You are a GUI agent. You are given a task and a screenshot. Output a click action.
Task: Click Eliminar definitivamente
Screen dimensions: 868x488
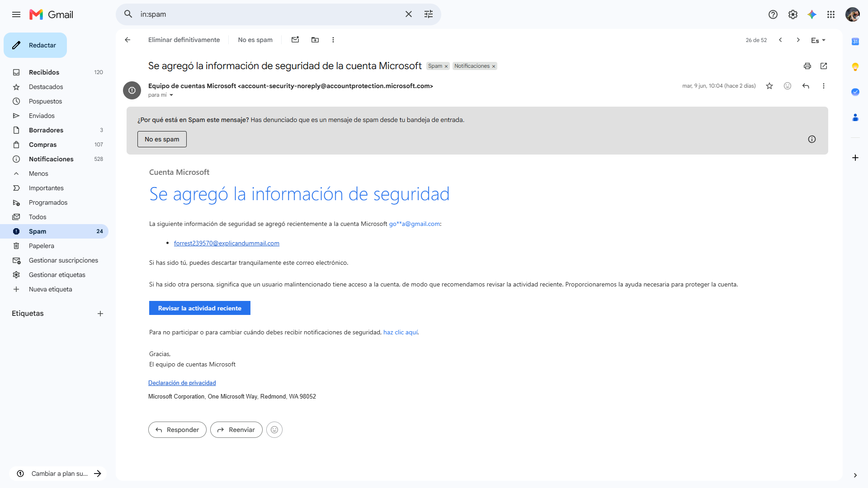[x=184, y=40]
